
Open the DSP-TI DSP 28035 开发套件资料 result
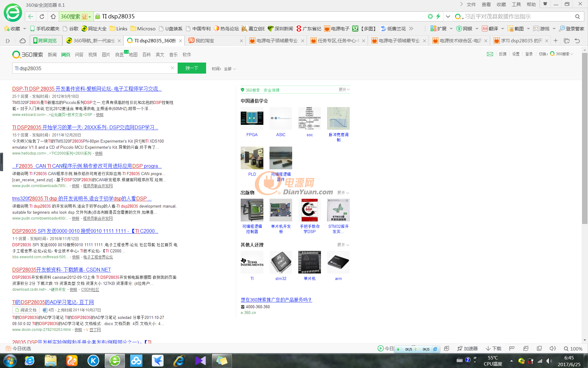(87, 89)
